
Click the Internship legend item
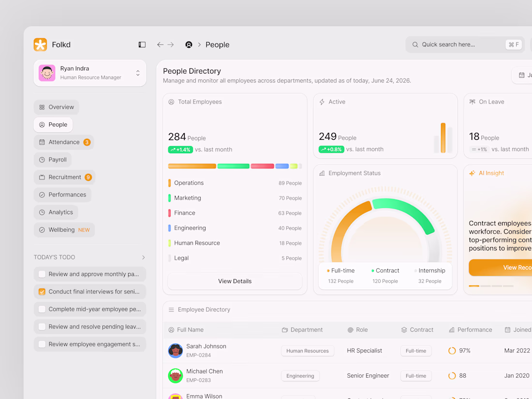click(x=429, y=276)
